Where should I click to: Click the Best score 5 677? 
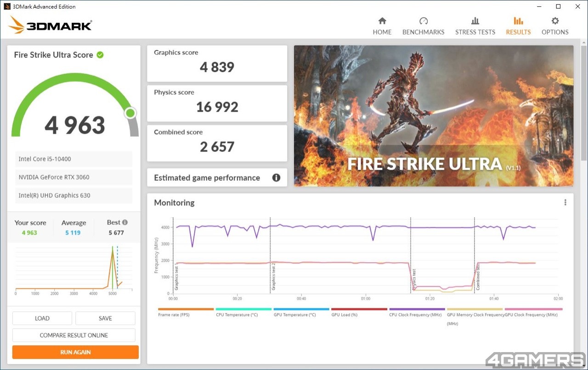116,233
